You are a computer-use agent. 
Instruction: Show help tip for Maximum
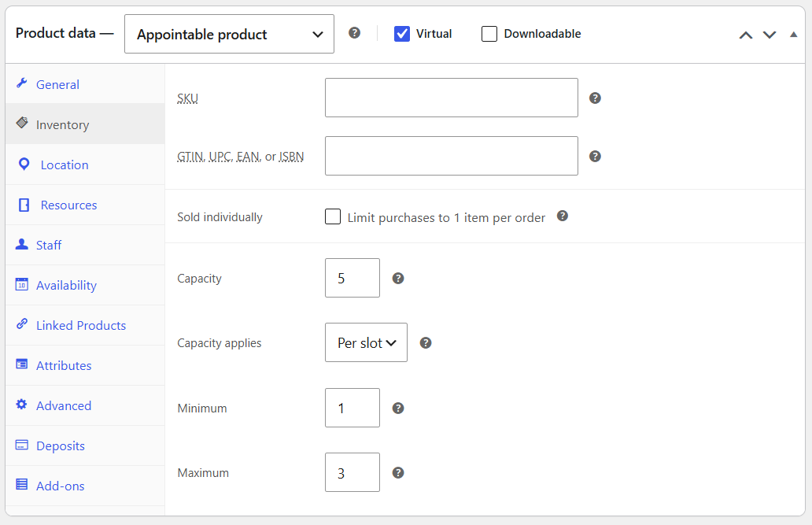tap(397, 472)
